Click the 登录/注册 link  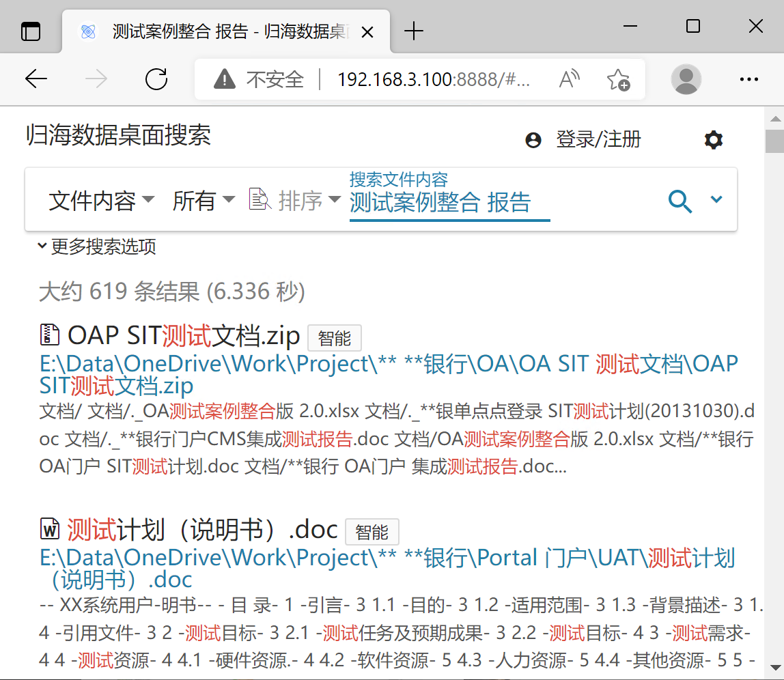point(598,139)
